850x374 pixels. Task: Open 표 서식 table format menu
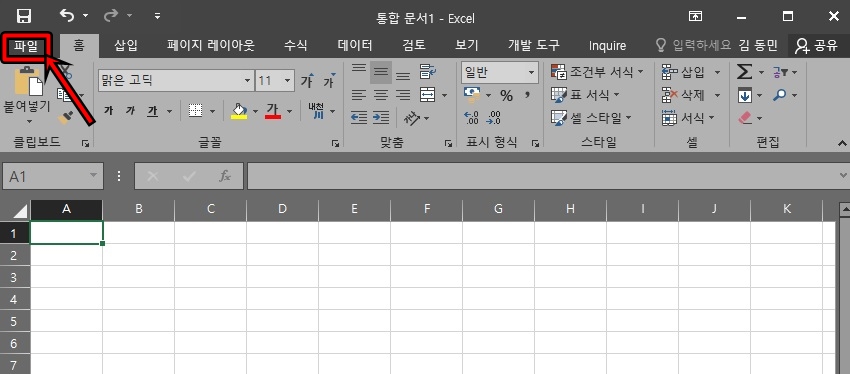585,95
